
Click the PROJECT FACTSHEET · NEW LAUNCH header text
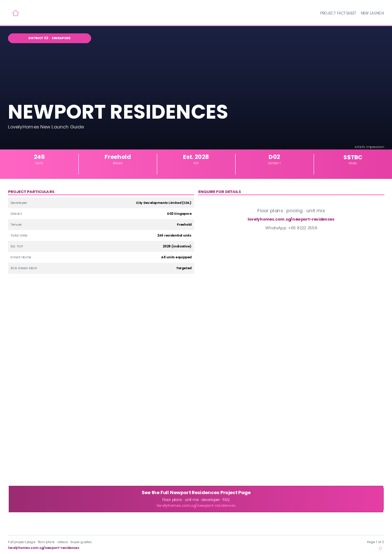(x=352, y=13)
